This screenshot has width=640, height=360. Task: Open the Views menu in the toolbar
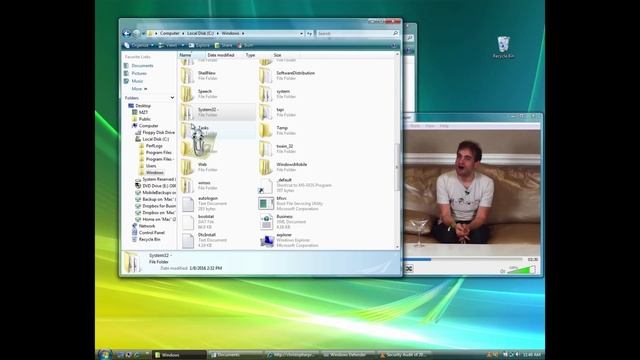click(169, 45)
